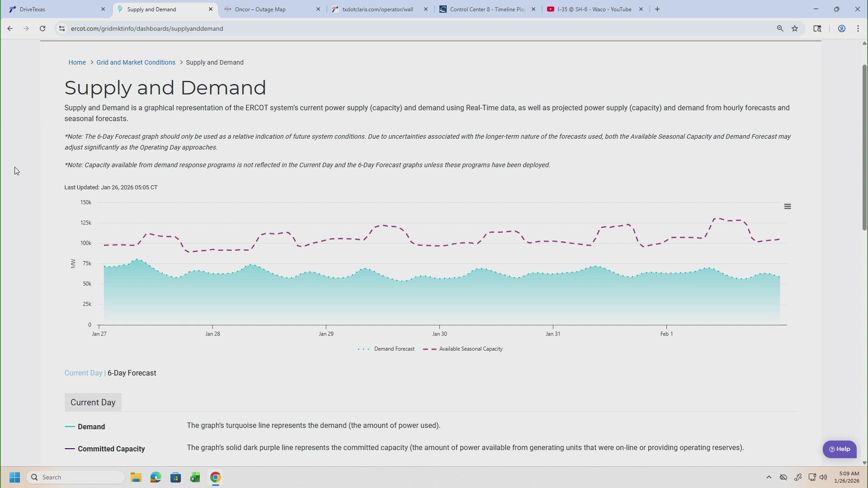Open Chrome three-dot menu
This screenshot has width=868, height=488.
click(x=858, y=28)
